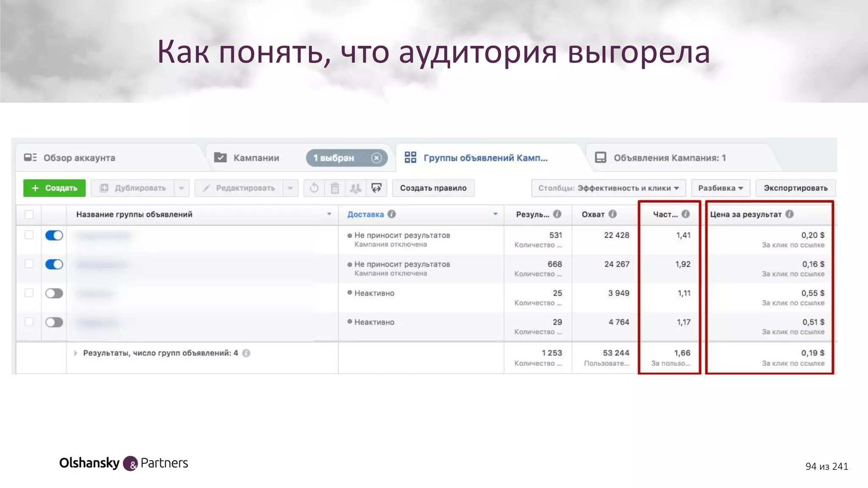The width and height of the screenshot is (868, 488).
Task: Open sort arrow in Доставка column header
Action: [495, 214]
